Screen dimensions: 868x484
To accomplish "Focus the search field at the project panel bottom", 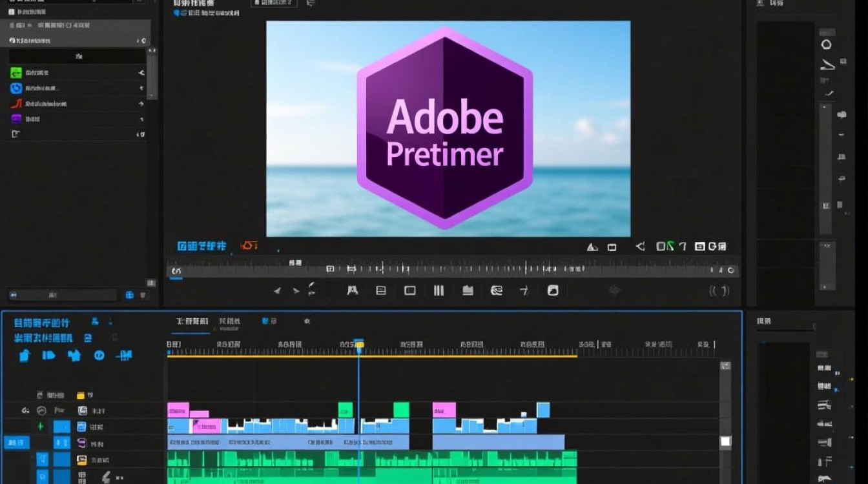I will tap(63, 295).
